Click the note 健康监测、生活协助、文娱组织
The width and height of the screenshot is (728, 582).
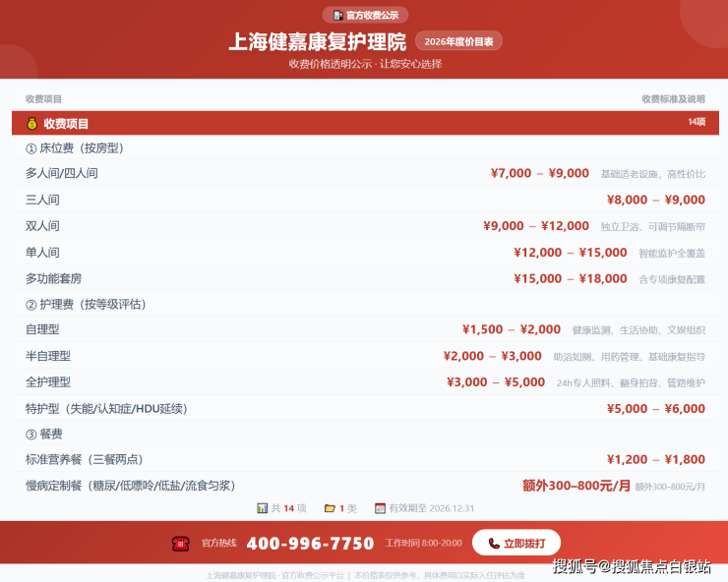(638, 330)
